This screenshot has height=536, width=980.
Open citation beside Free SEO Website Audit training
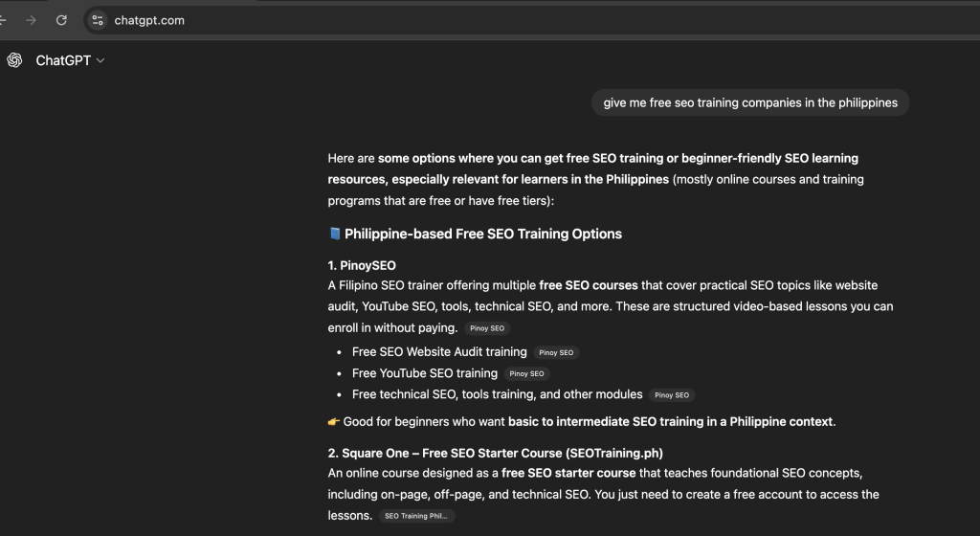556,352
